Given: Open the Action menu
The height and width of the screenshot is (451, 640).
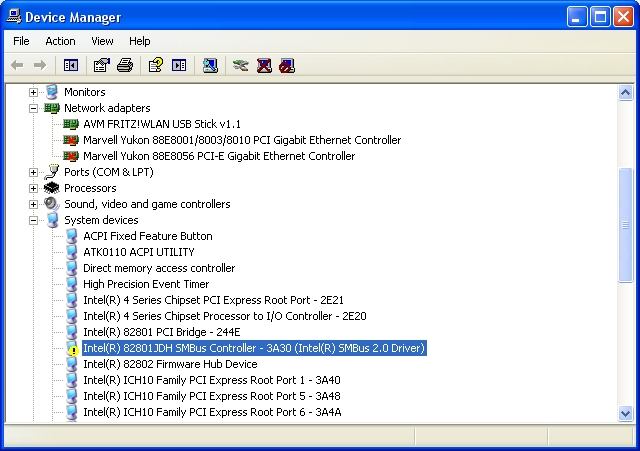Looking at the screenshot, I should coord(60,41).
